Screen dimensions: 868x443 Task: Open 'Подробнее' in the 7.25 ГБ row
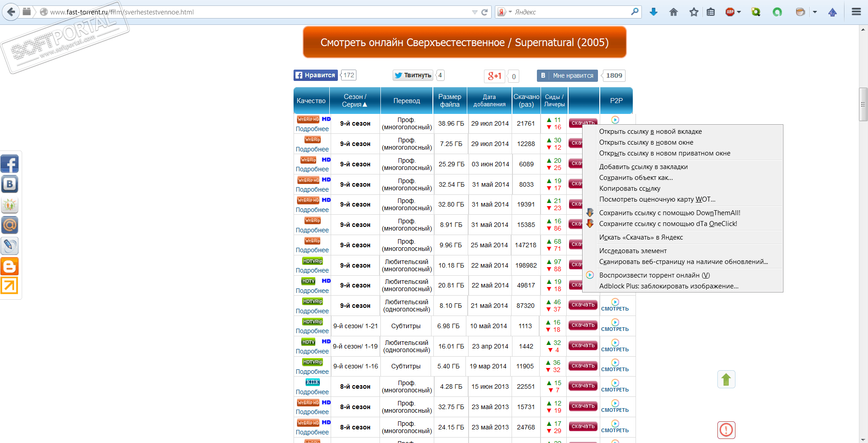[x=312, y=149]
